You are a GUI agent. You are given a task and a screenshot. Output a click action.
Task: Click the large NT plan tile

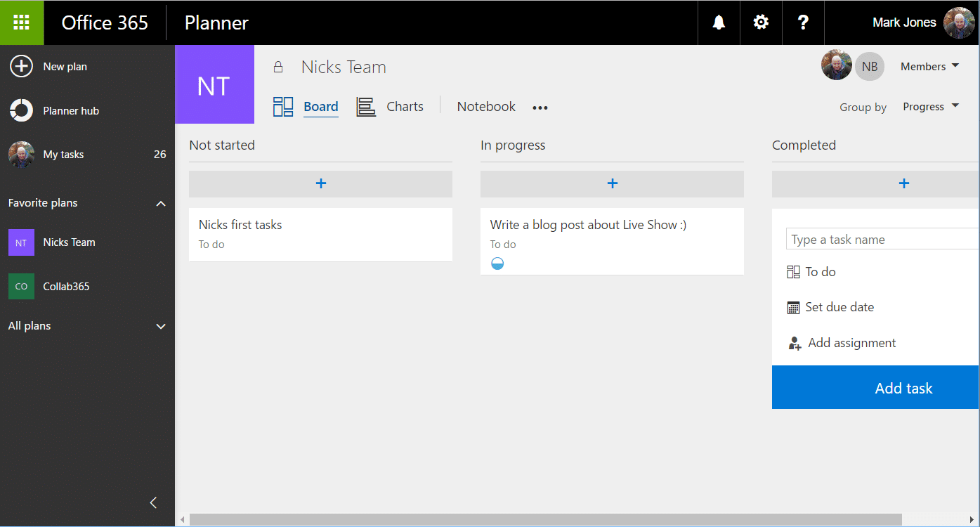pos(214,84)
